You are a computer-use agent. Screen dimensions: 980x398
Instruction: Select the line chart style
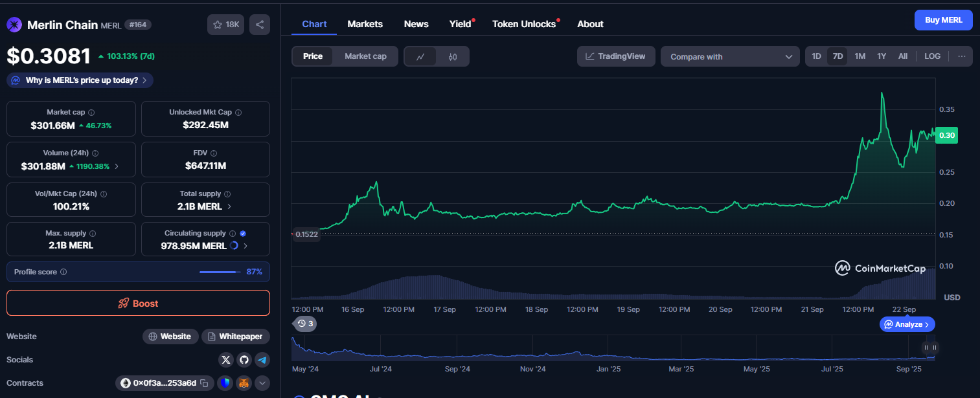420,57
